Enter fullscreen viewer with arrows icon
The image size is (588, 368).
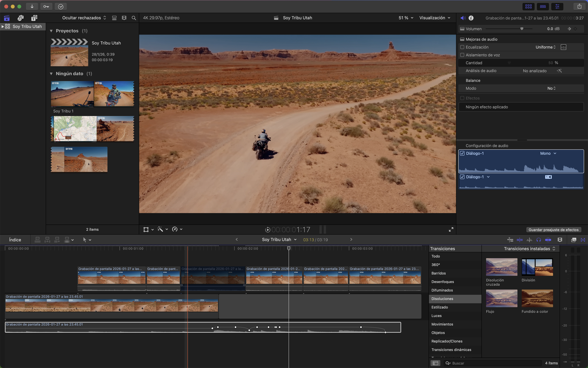pos(451,229)
